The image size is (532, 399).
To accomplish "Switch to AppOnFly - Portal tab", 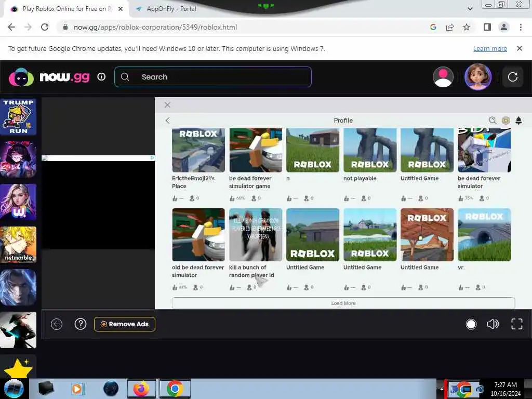I will pos(171,9).
